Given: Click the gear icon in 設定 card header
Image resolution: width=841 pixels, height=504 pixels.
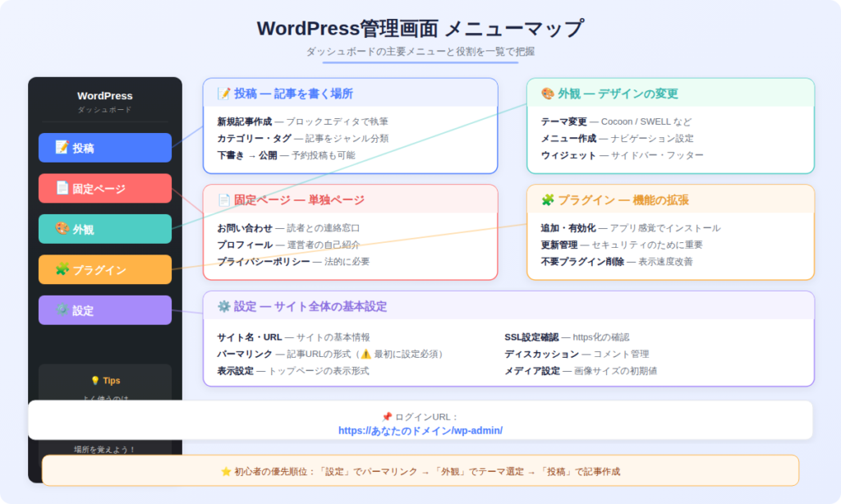Looking at the screenshot, I should click(x=223, y=306).
